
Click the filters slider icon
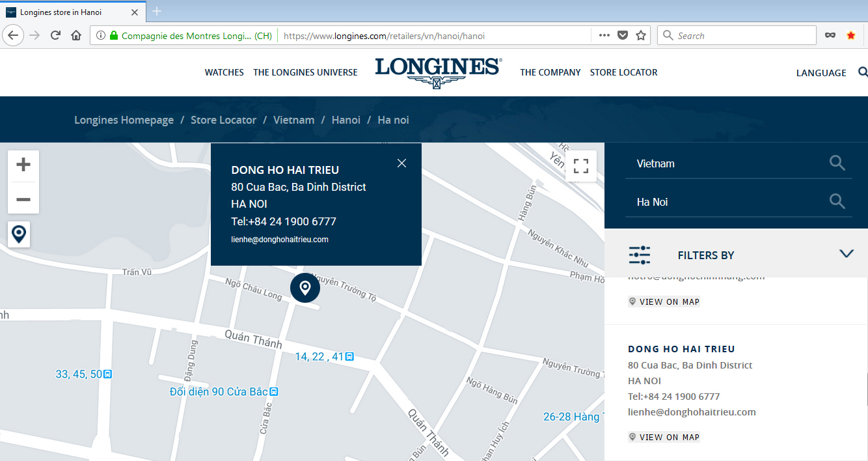pyautogui.click(x=640, y=255)
